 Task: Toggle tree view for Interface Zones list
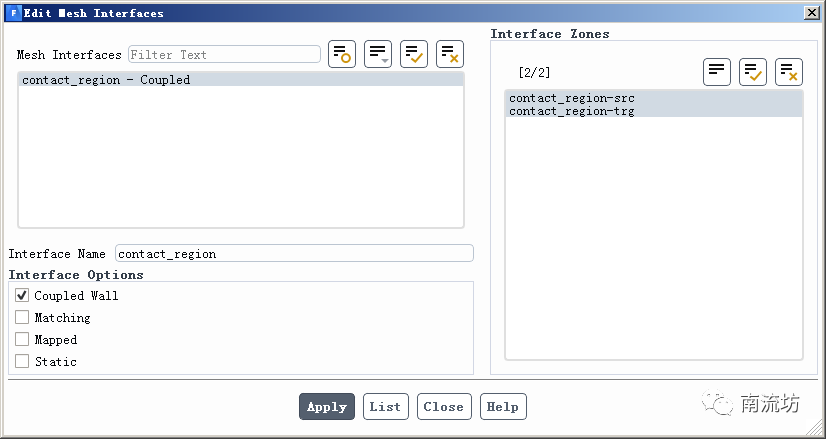click(x=717, y=72)
